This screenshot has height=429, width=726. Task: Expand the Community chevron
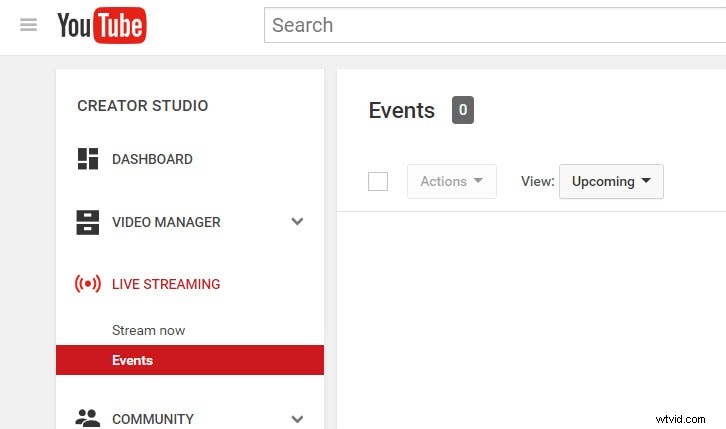tap(297, 419)
